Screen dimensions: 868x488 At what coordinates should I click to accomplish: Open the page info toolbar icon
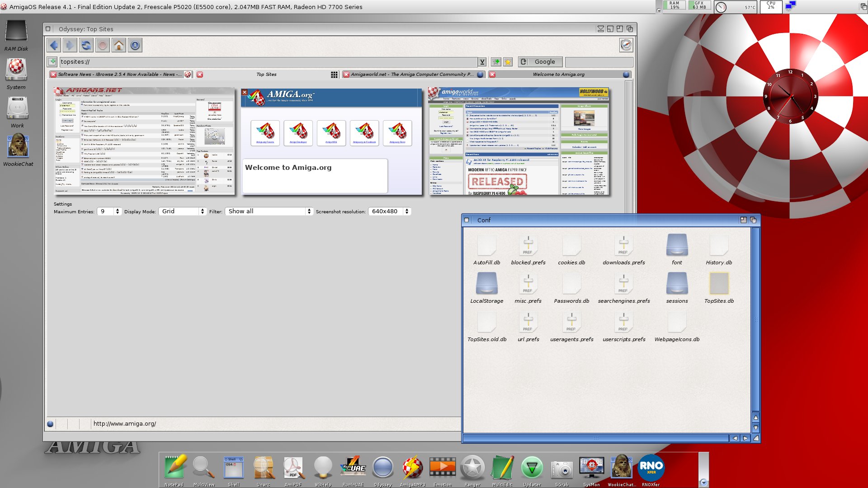(135, 45)
